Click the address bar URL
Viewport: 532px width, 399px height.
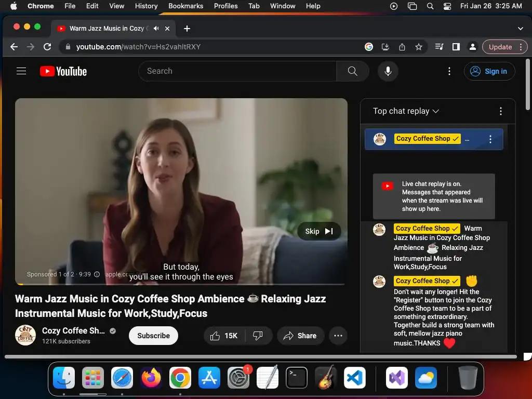pos(138,47)
